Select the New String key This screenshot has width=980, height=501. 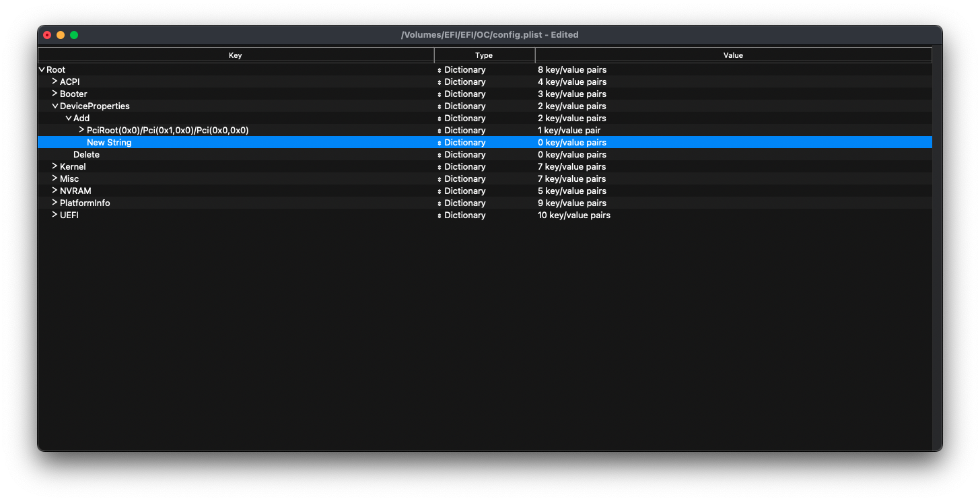click(109, 143)
